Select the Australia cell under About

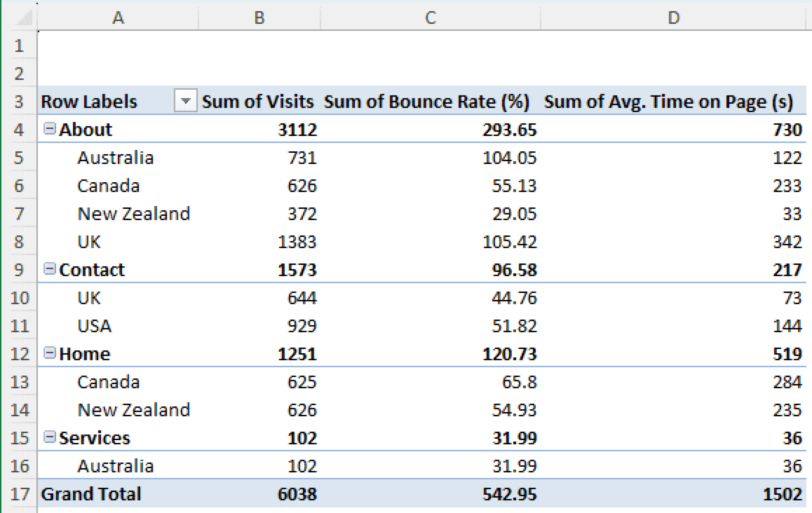click(x=115, y=158)
